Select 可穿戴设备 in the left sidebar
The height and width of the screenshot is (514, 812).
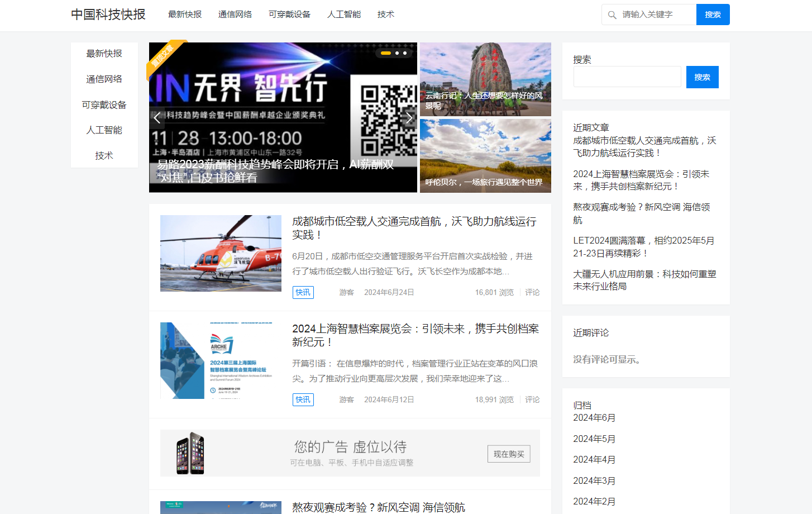(x=104, y=105)
